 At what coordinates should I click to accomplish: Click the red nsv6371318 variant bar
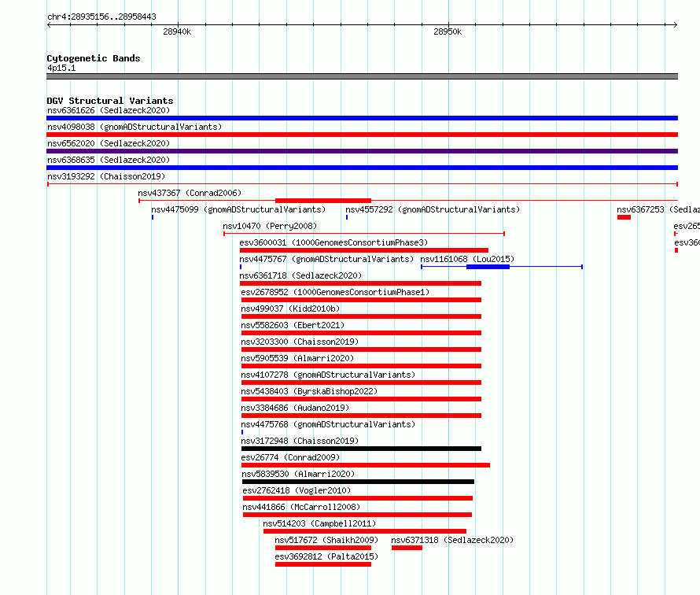[x=407, y=548]
